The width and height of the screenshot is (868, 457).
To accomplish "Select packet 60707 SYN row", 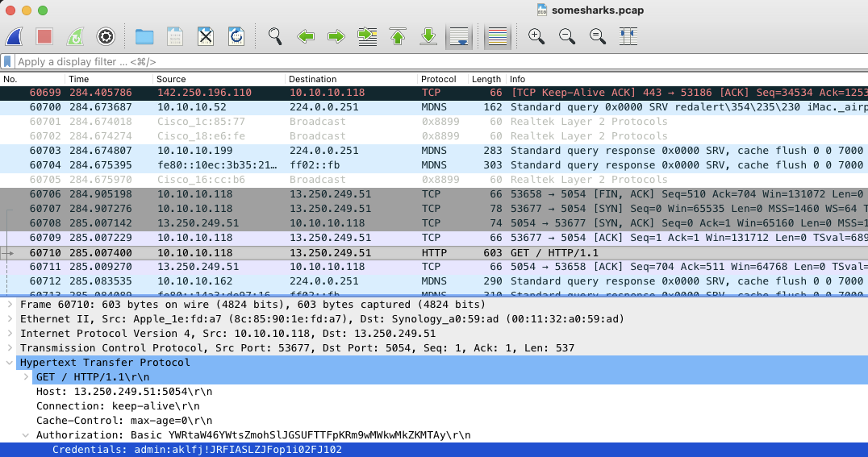I will [x=434, y=209].
